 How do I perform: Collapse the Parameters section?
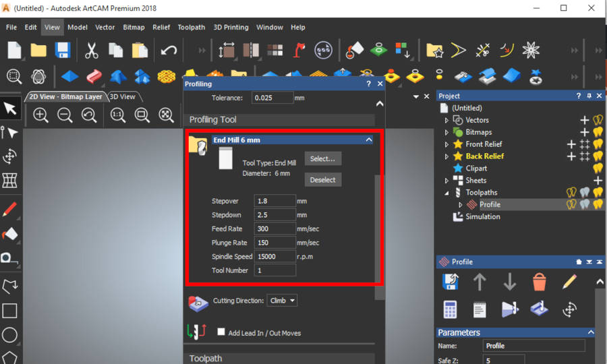click(x=591, y=332)
